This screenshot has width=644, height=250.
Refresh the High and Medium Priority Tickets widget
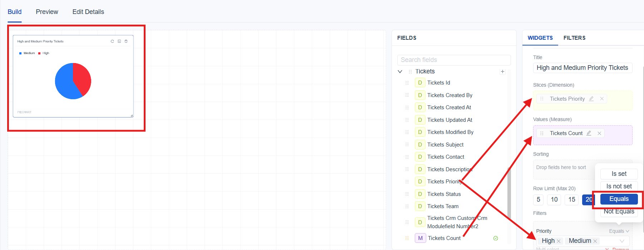(112, 41)
